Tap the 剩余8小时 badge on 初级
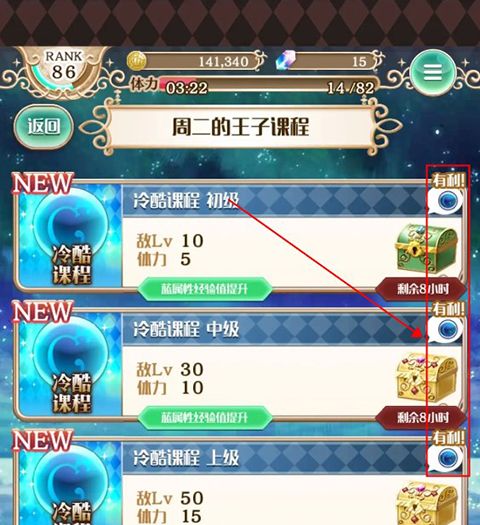This screenshot has height=525, width=480. (421, 289)
